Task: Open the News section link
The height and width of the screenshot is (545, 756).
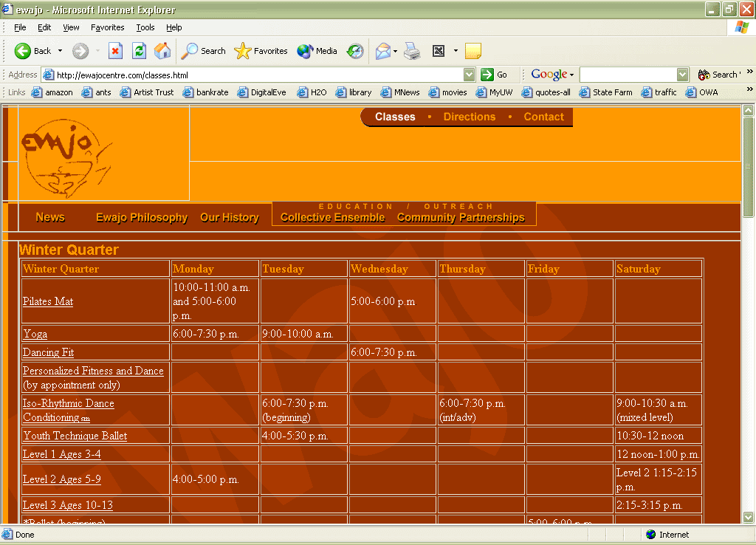Action: click(50, 218)
